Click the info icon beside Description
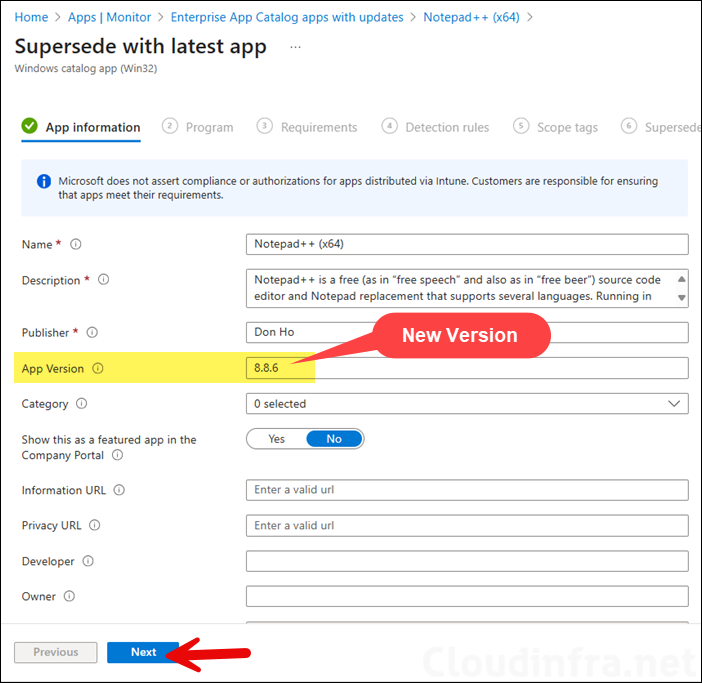 coord(103,280)
